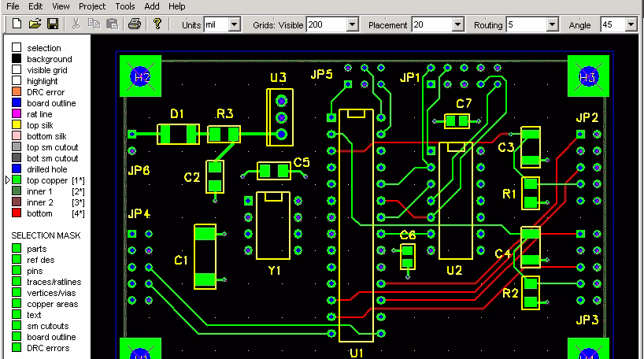
Task: Toggle copper areas in the selection mask
Action: [x=17, y=303]
